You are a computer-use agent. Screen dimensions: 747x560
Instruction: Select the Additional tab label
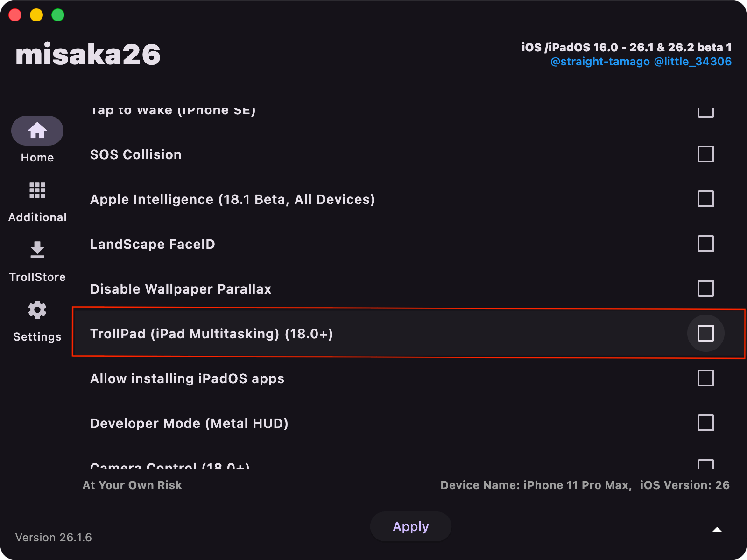tap(37, 217)
